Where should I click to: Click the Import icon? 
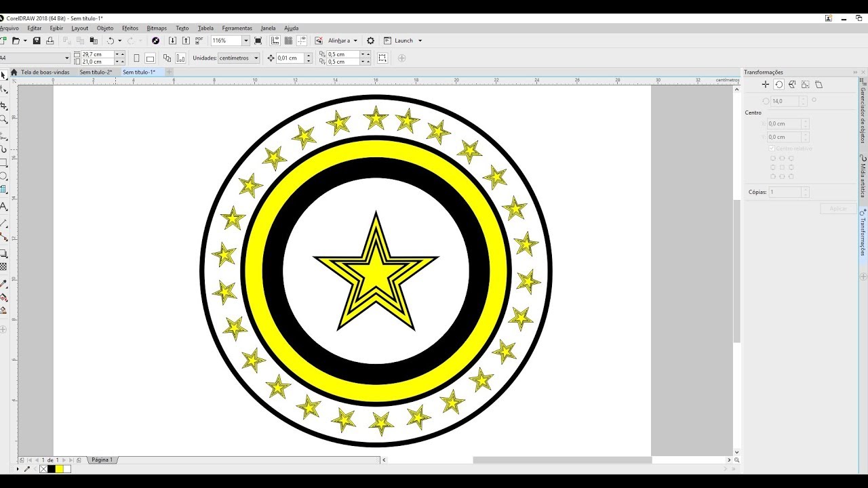click(x=172, y=41)
